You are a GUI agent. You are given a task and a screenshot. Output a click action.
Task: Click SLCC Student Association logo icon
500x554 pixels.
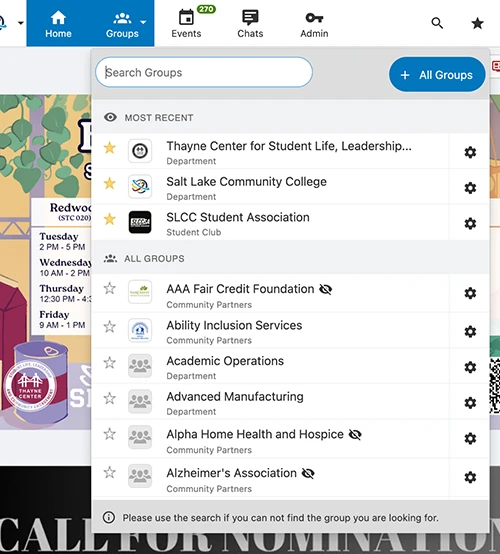140,222
